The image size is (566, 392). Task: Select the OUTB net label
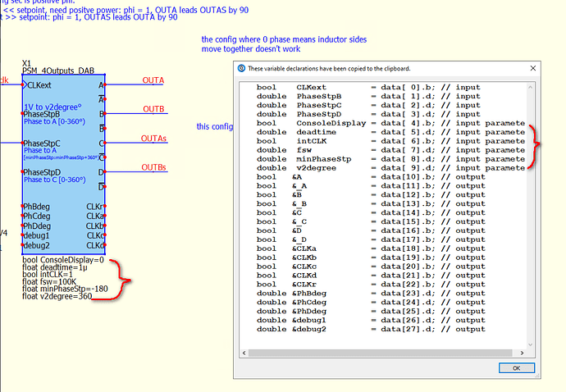click(154, 109)
